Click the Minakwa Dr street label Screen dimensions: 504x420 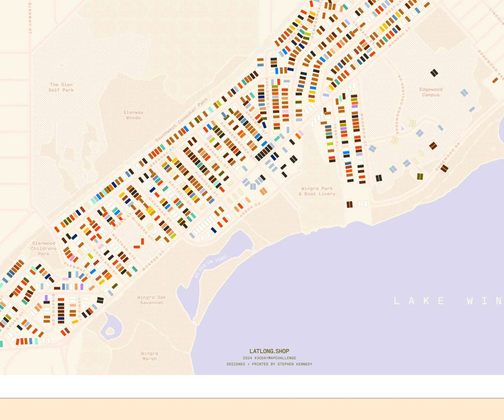[53, 309]
